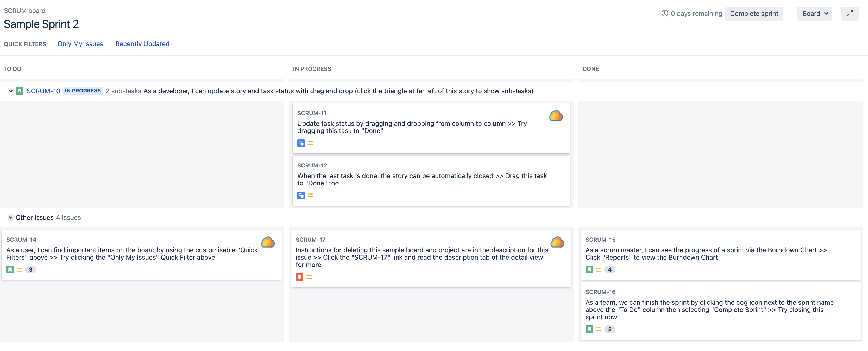Click the red bug icon on SCRUM-17
This screenshot has width=868, height=351.
tap(299, 277)
